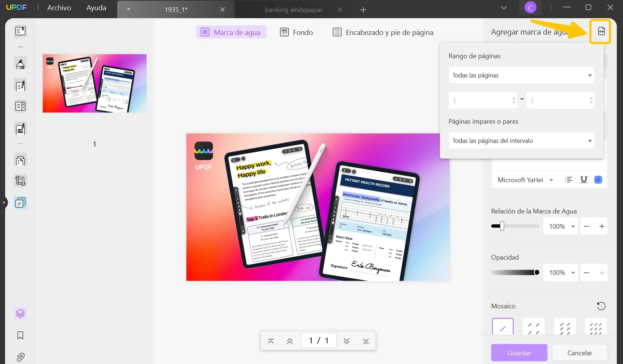
Task: Click the page range end field
Action: click(560, 100)
